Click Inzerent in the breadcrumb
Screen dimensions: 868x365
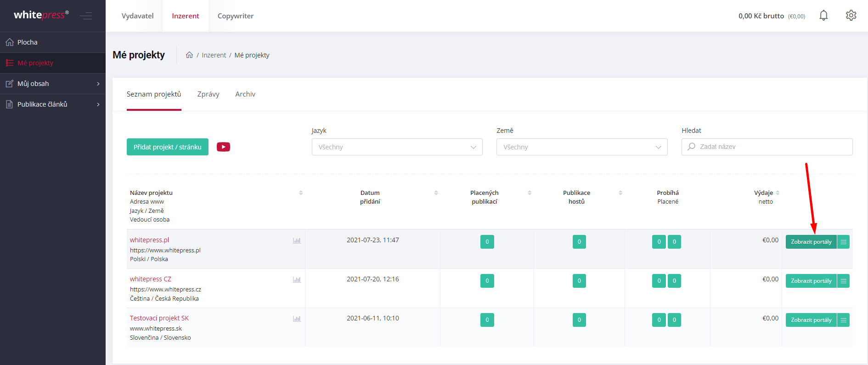click(214, 55)
